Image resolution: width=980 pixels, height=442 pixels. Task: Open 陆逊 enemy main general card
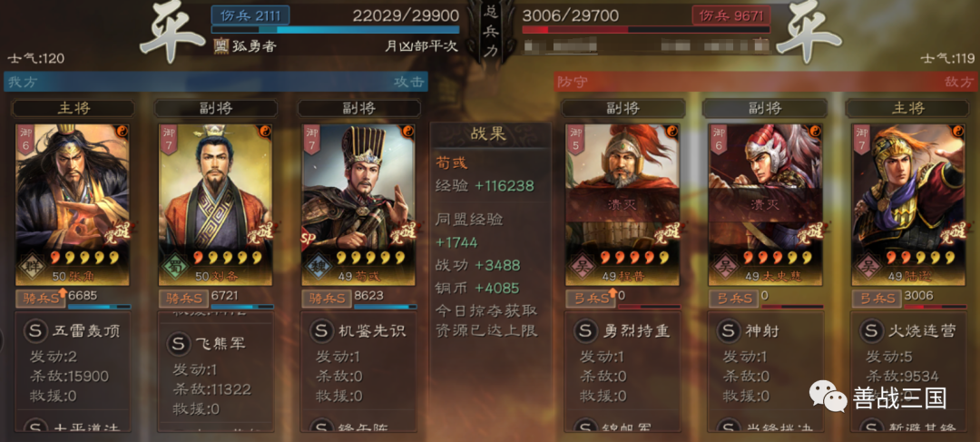[907, 204]
